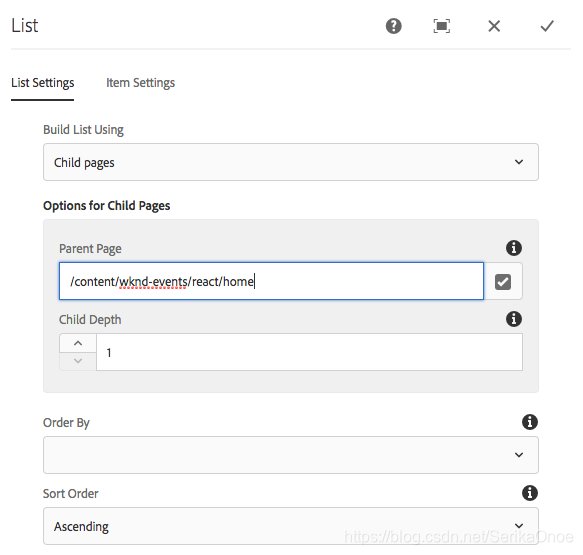Image resolution: width=583 pixels, height=555 pixels.
Task: Open the Sort Order Ascending dropdown
Action: tap(291, 526)
